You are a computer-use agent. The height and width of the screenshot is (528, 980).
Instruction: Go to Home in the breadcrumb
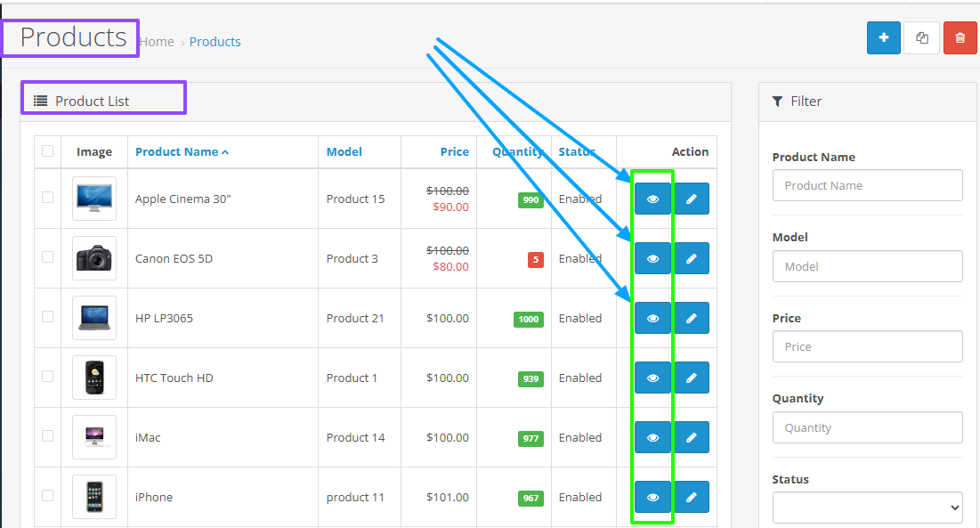point(157,42)
